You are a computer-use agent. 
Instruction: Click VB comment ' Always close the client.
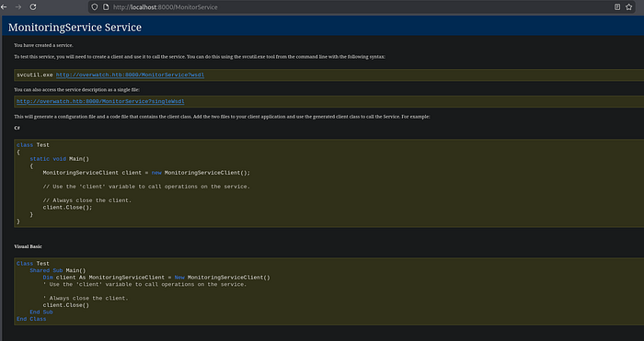tap(86, 299)
